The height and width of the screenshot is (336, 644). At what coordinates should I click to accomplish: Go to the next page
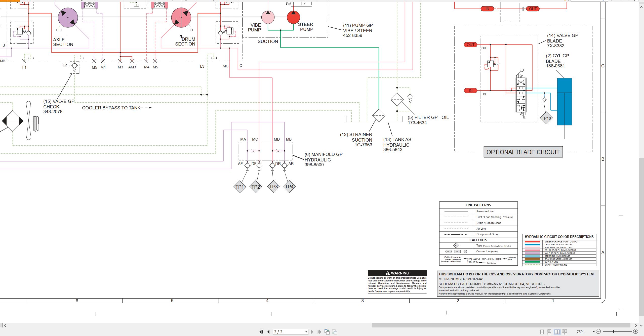tap(312, 332)
